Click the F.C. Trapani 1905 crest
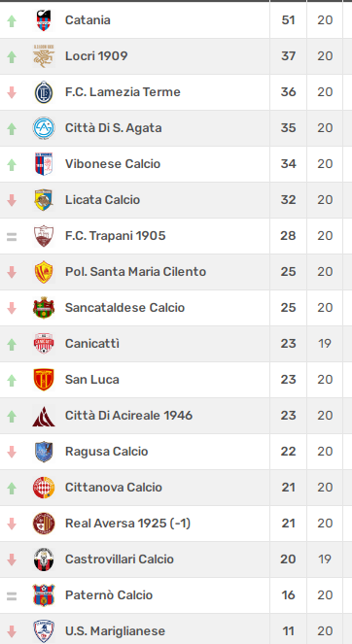 (x=44, y=236)
